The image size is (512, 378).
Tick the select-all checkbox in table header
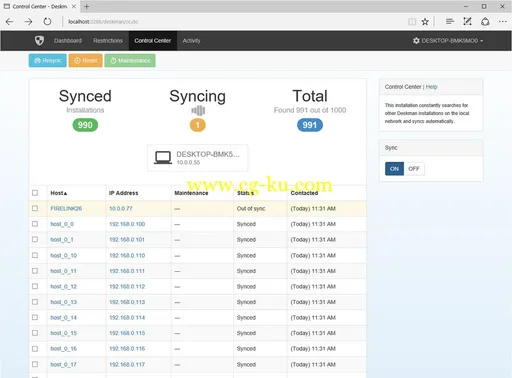[35, 193]
